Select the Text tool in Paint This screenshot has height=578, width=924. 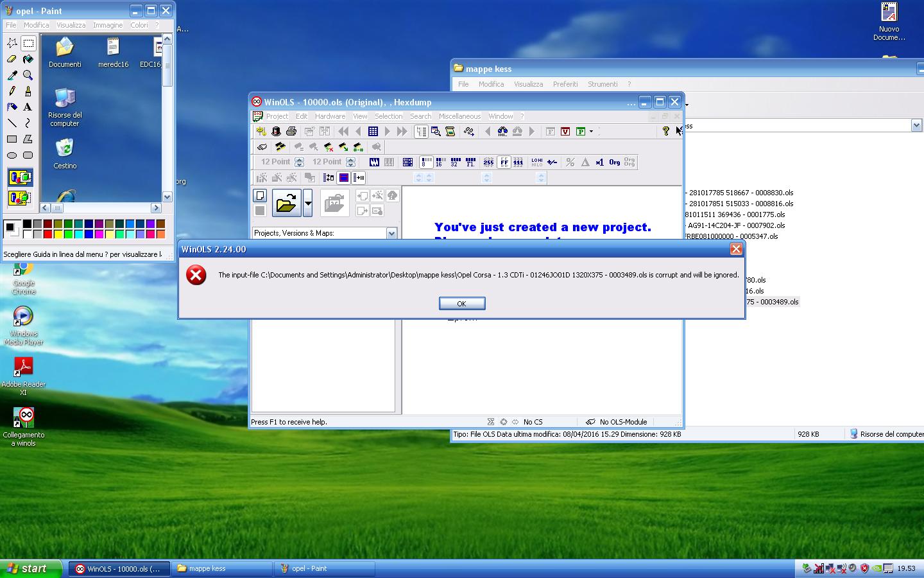click(x=28, y=107)
